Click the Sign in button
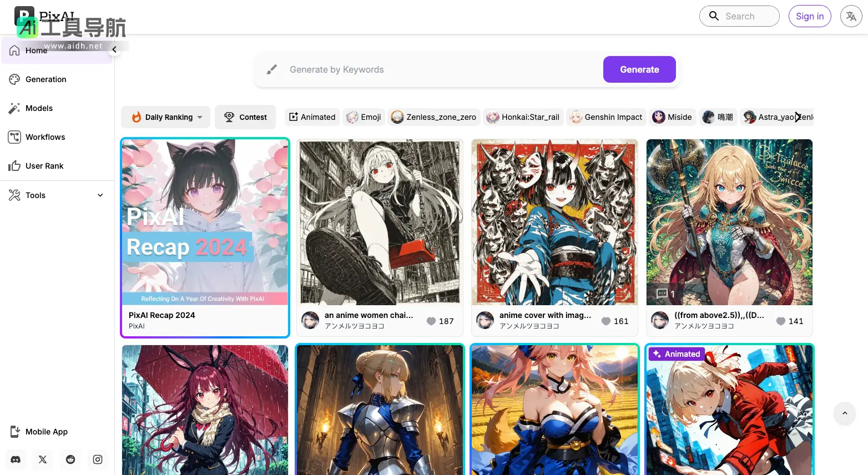The width and height of the screenshot is (868, 475). pos(810,16)
